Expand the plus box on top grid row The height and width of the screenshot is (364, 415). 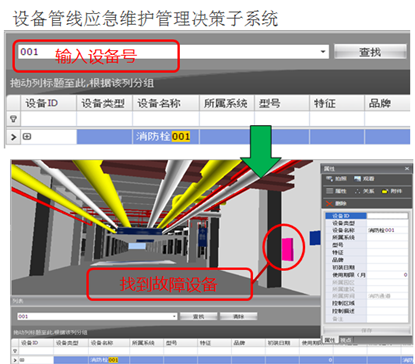(x=27, y=136)
